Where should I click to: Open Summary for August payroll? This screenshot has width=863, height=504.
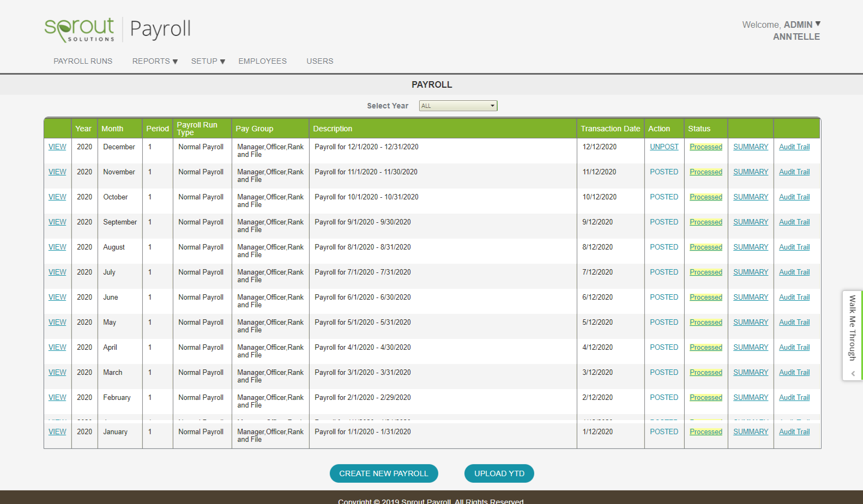coord(751,247)
